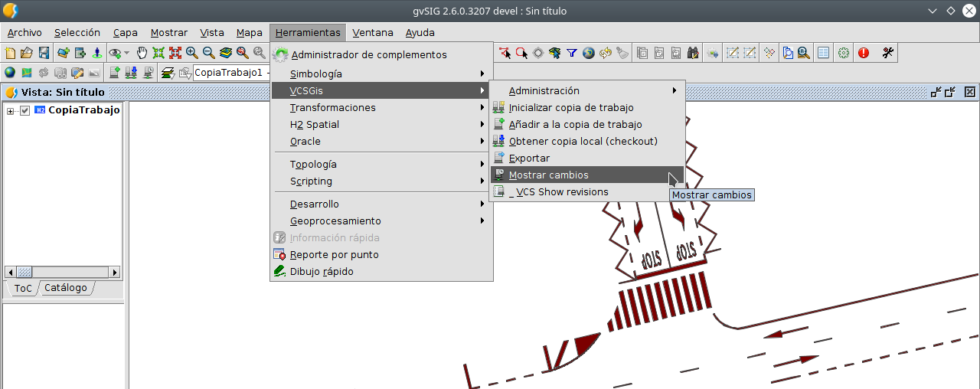Screen dimensions: 980x389
Task: Click the open project folder icon
Action: pos(27,53)
